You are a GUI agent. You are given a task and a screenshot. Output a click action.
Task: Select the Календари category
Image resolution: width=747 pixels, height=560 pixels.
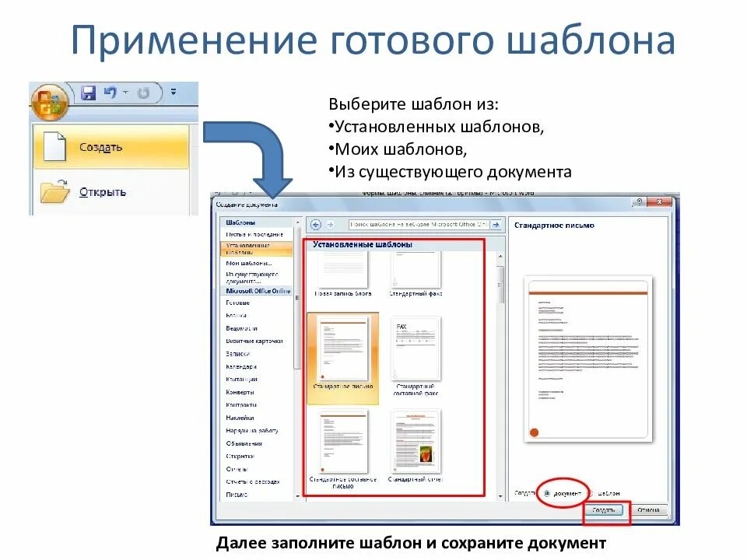(241, 366)
